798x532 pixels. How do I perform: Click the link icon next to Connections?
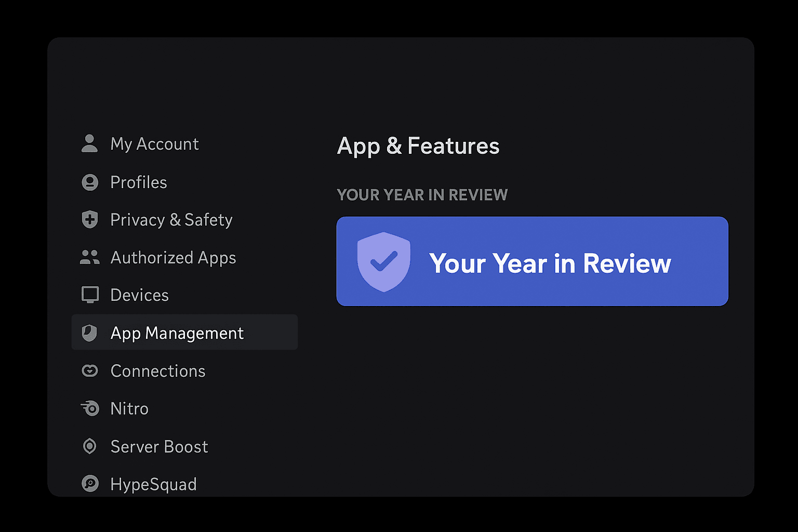(90, 371)
